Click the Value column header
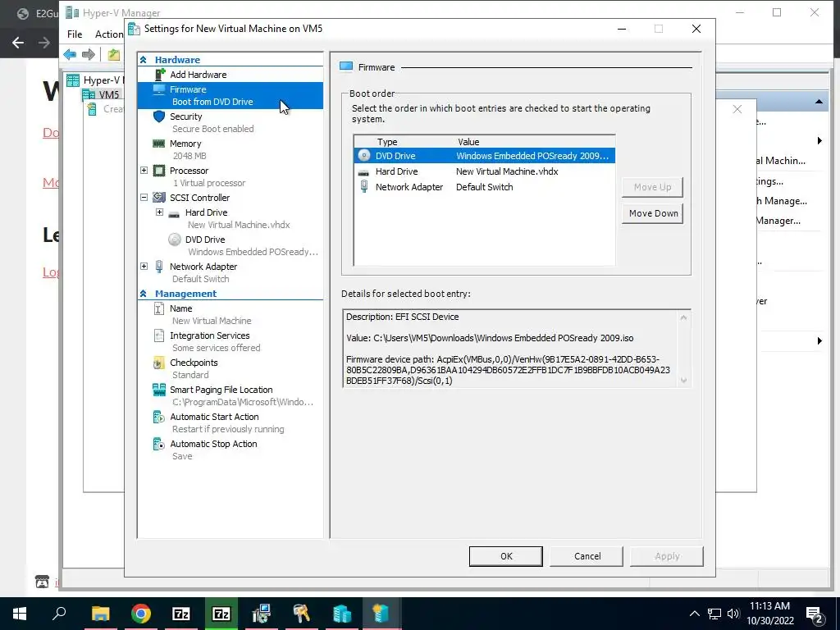The height and width of the screenshot is (630, 840). tap(468, 142)
